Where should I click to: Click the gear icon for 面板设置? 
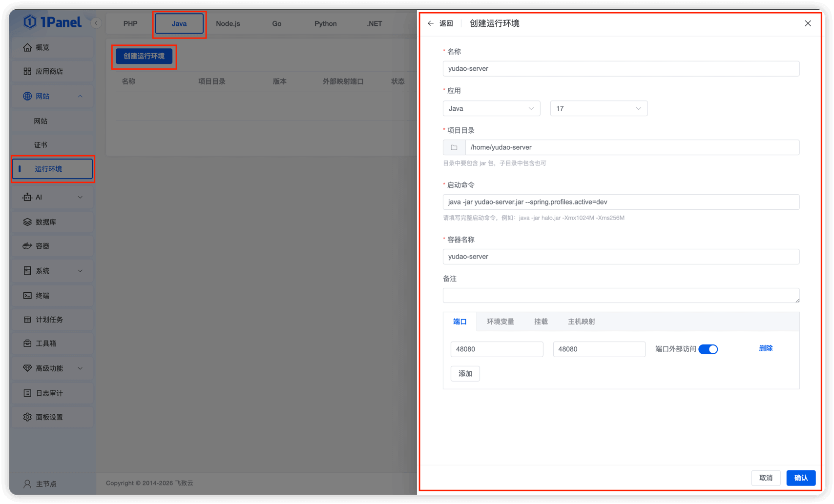pos(27,417)
